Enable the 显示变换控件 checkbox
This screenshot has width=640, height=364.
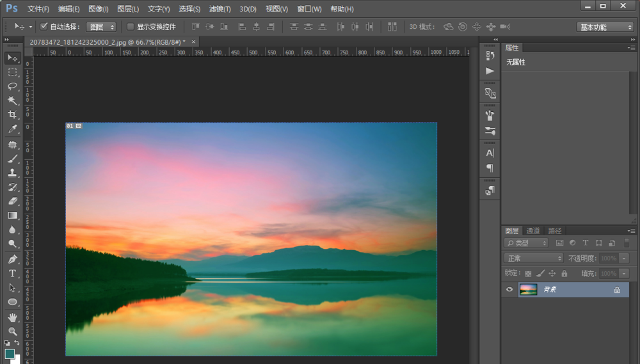(x=131, y=27)
